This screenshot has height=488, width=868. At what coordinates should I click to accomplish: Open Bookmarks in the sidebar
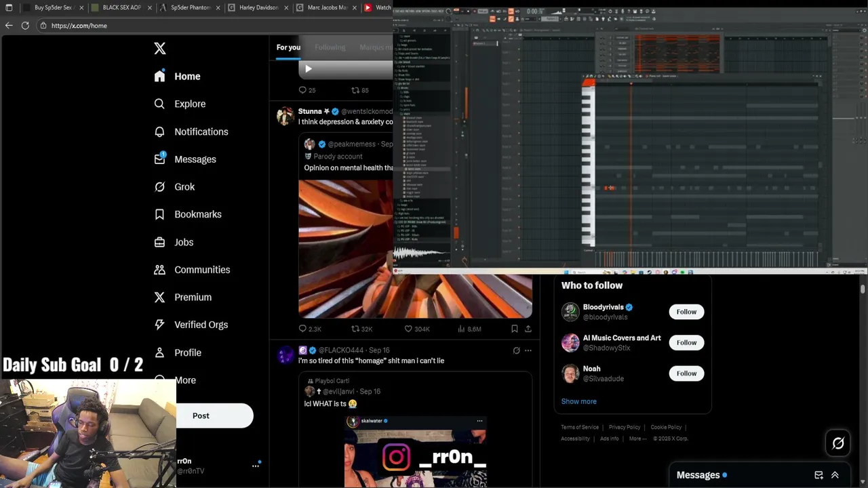click(x=187, y=214)
